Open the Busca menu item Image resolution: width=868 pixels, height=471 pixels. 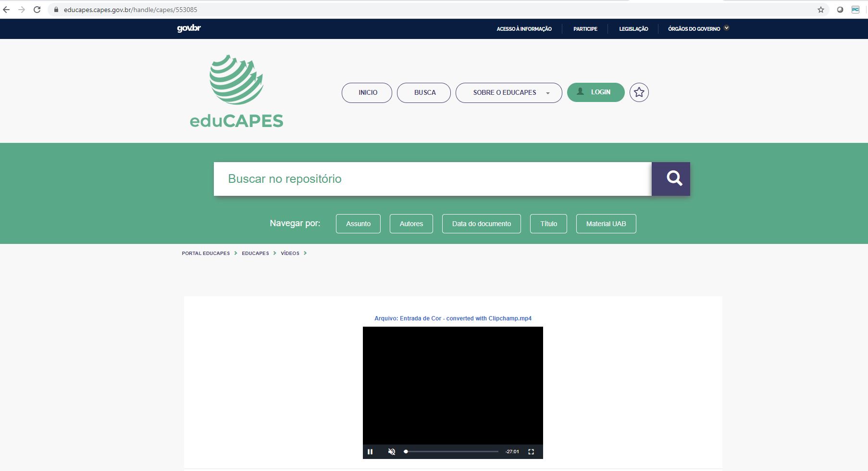424,93
